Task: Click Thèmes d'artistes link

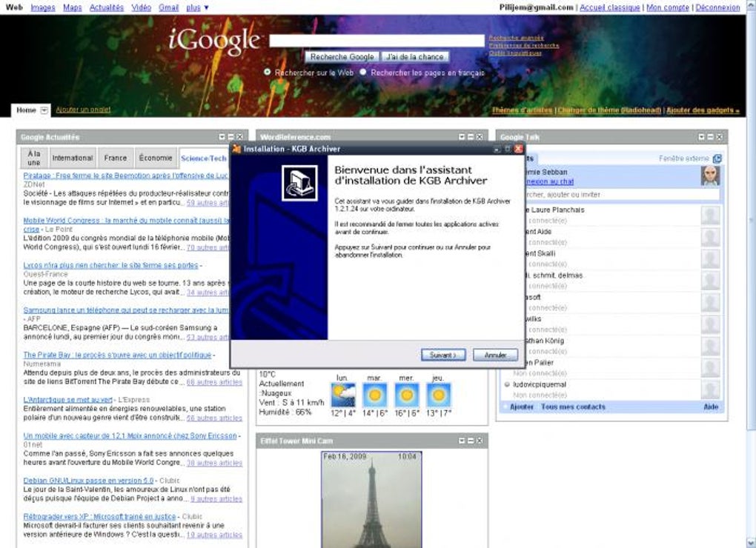Action: pos(523,110)
